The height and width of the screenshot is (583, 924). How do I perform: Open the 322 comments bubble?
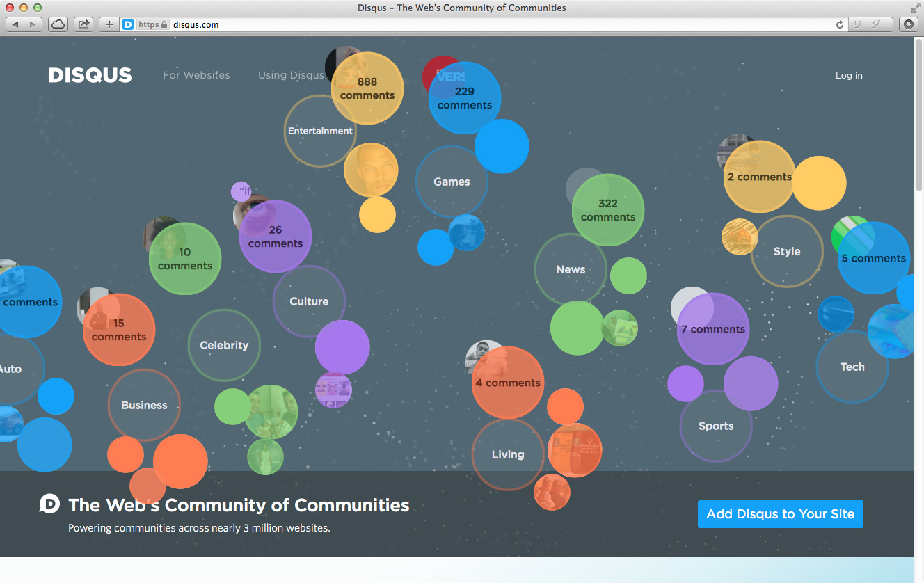(x=608, y=210)
